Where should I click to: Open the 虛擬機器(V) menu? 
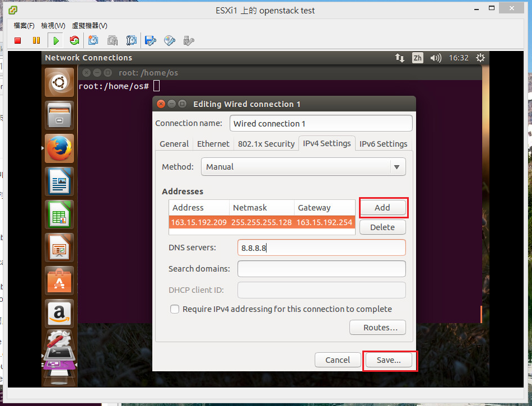[x=90, y=26]
